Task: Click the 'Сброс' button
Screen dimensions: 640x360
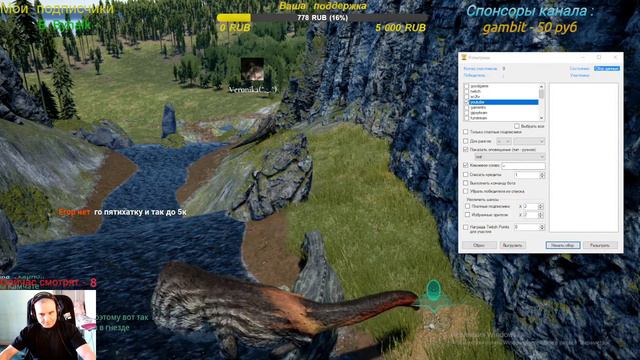Action: pyautogui.click(x=479, y=245)
